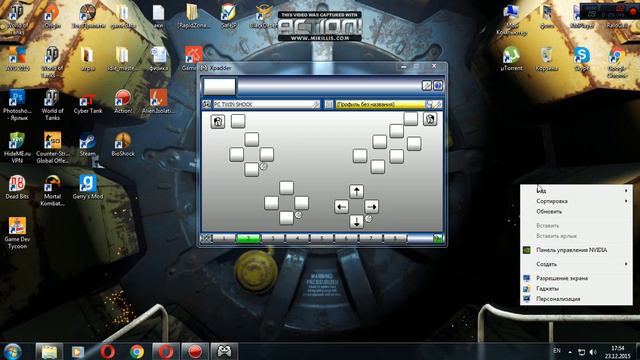Screen dimensions: 640x360
Task: Open Garry's Mod desktop icon
Action: tap(87, 187)
